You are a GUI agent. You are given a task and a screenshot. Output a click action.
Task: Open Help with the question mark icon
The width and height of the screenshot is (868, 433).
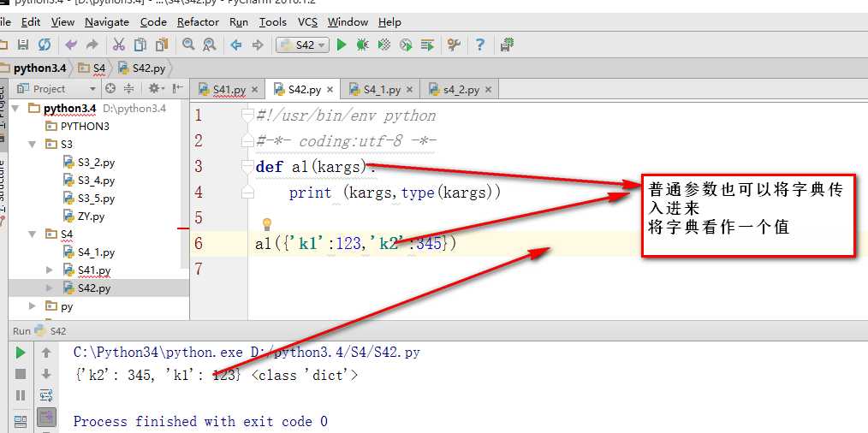pos(480,44)
